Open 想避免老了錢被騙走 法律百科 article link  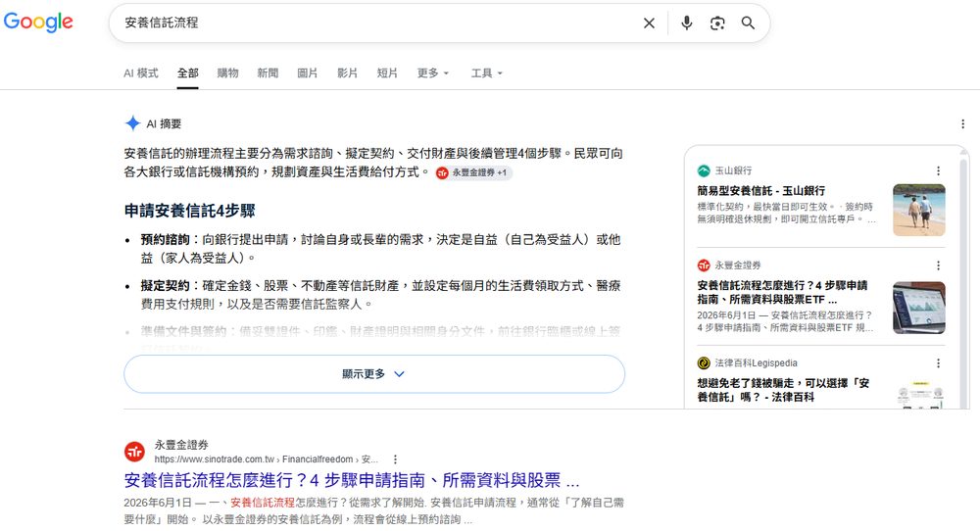783,390
